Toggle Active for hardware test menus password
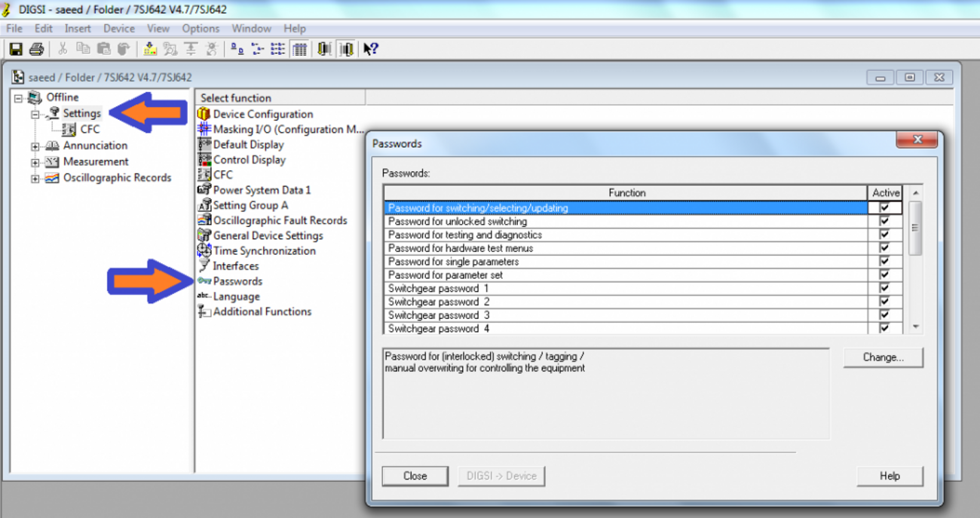980x518 pixels. 884,248
